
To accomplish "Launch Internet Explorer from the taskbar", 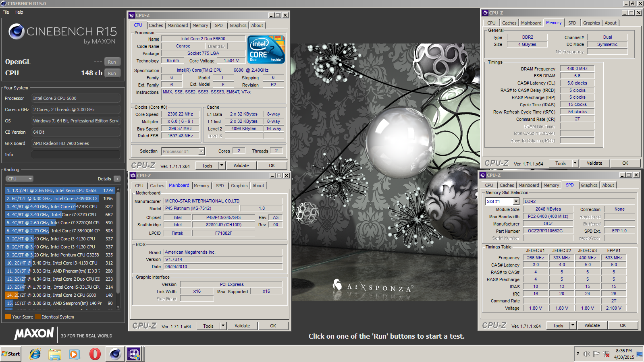I will point(35,354).
